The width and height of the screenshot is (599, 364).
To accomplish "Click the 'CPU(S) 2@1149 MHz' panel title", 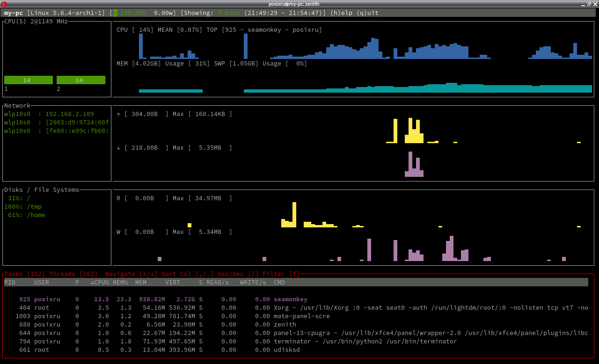I will tap(36, 22).
